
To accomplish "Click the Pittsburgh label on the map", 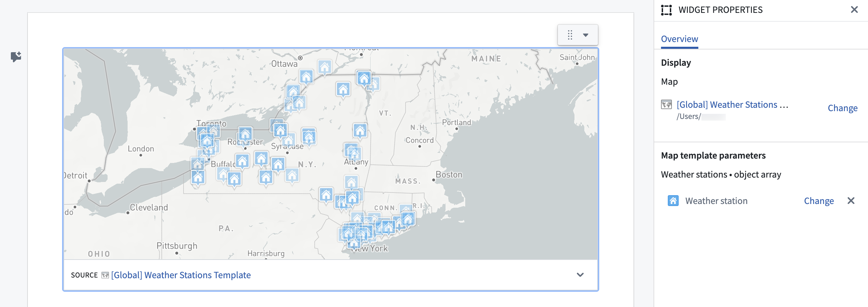I will click(x=177, y=246).
